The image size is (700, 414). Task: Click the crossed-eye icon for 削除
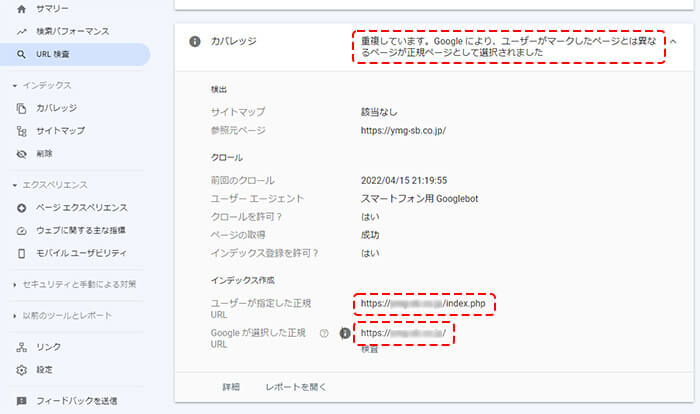point(21,154)
